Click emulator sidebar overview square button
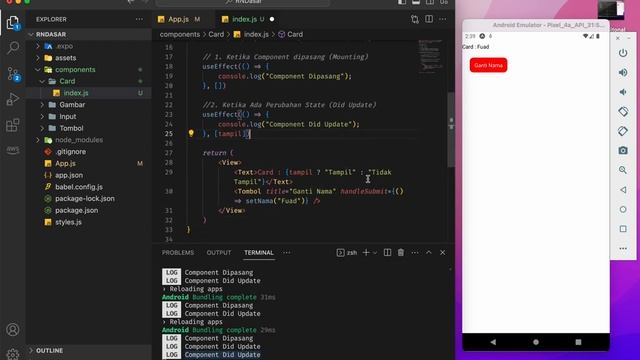The image size is (640, 360). [623, 229]
